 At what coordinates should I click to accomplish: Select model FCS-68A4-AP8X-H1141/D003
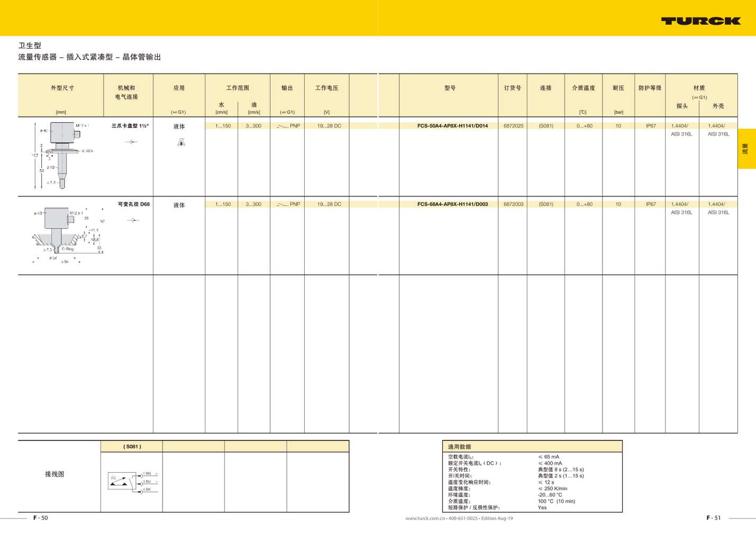452,204
